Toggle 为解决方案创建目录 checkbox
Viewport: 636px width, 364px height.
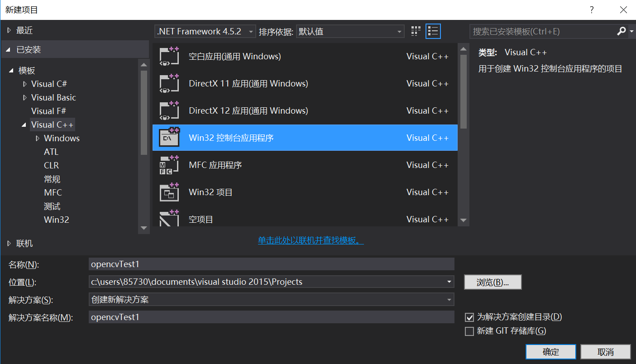pos(469,317)
